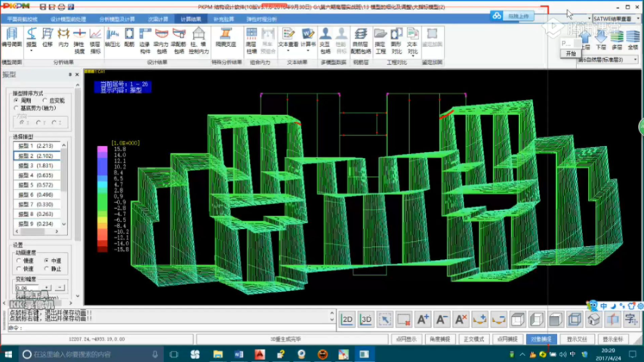
Task: Open the 编号简图 numbering diagram tool
Action: click(11, 38)
